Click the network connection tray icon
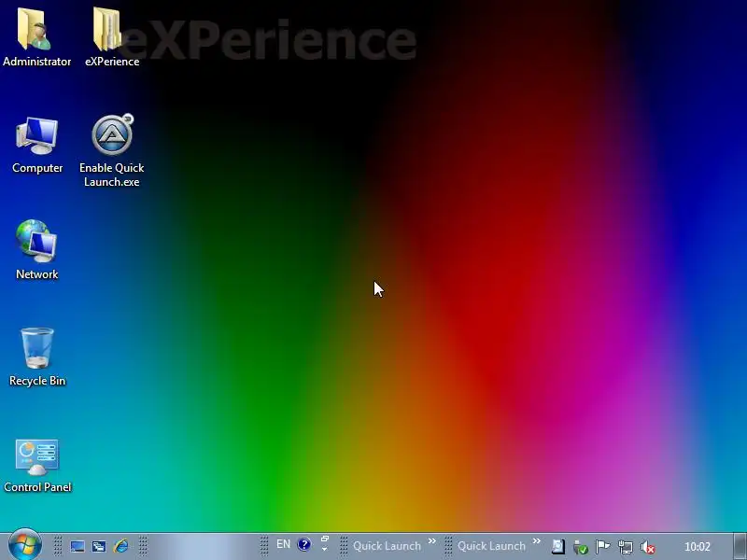This screenshot has width=747, height=560. (625, 547)
